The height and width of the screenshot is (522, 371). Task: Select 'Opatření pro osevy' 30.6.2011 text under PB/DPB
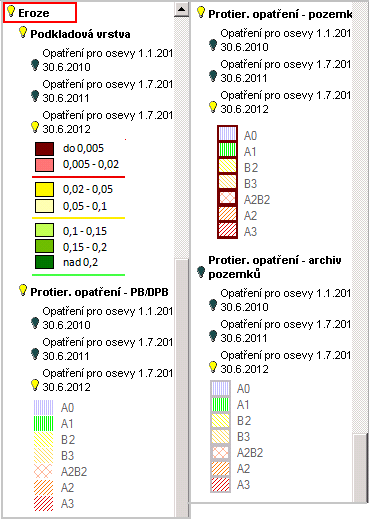[x=108, y=349]
